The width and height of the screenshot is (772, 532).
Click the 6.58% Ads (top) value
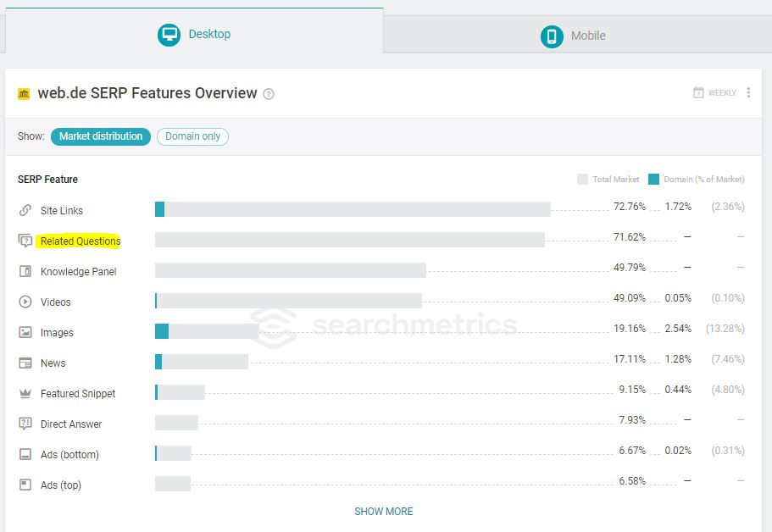[x=632, y=481]
